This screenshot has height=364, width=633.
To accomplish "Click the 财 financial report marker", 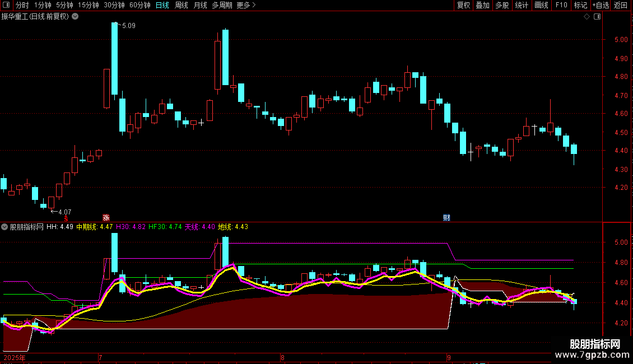I will click(x=446, y=217).
